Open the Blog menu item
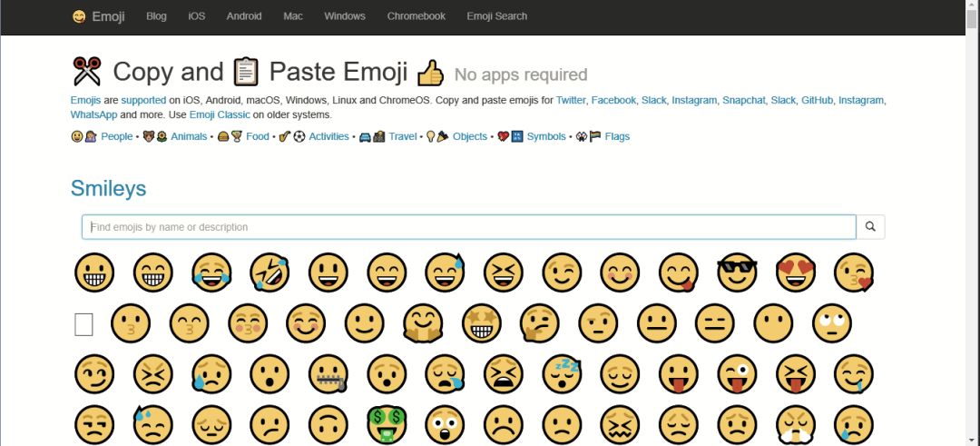The height and width of the screenshot is (446, 980). [156, 16]
